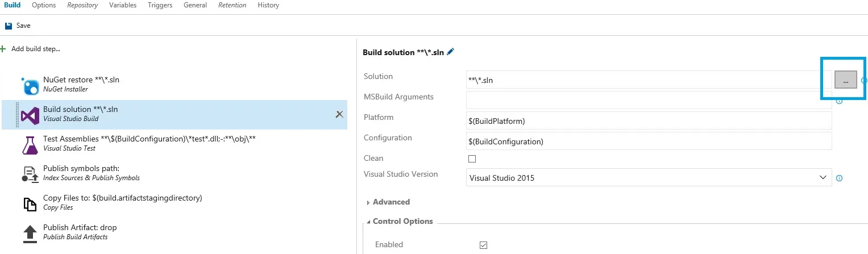Open the Visual Studio Version dropdown
Viewport: 868px width, 254px height.
coord(649,178)
